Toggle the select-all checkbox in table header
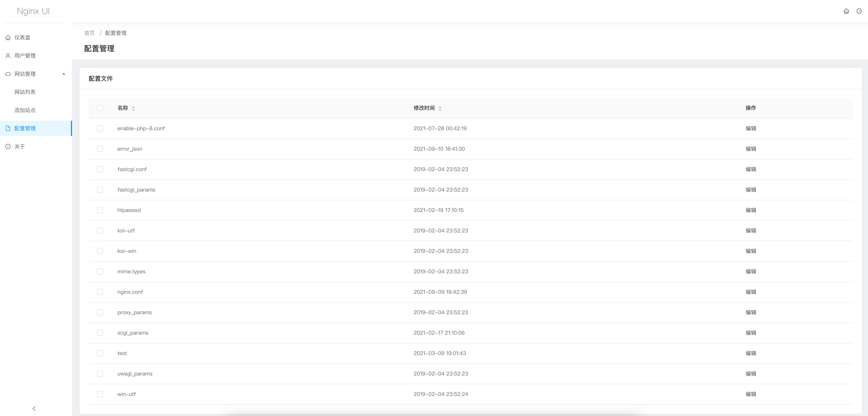Screen dimensions: 868x416 coord(100,108)
